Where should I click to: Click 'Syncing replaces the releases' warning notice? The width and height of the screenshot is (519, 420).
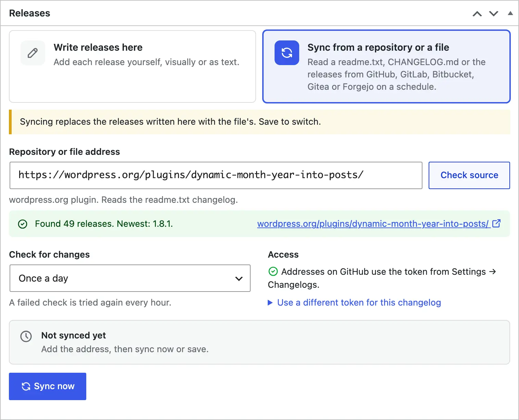(x=259, y=122)
